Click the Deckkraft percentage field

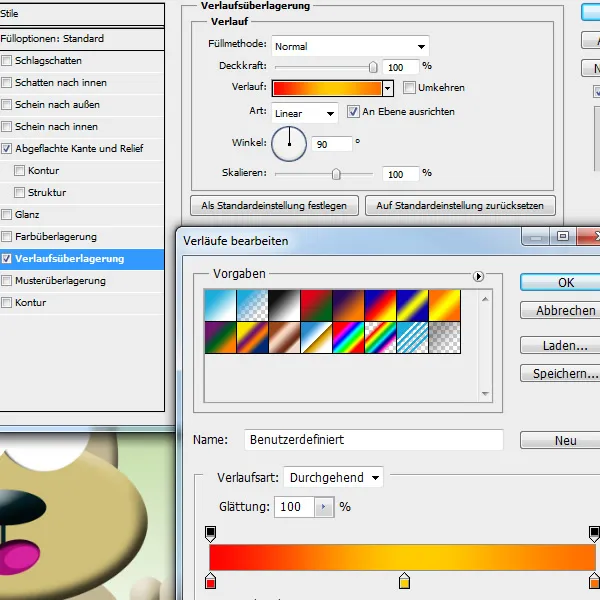400,67
